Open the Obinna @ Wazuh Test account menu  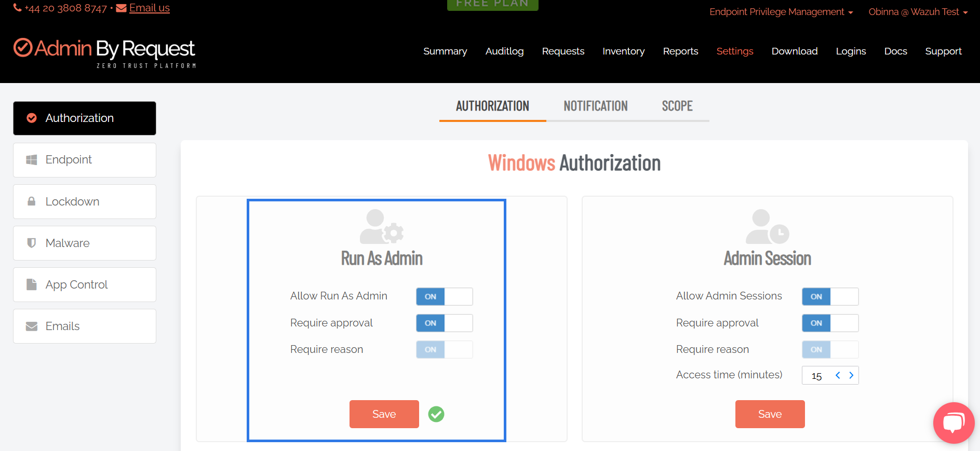click(x=918, y=12)
